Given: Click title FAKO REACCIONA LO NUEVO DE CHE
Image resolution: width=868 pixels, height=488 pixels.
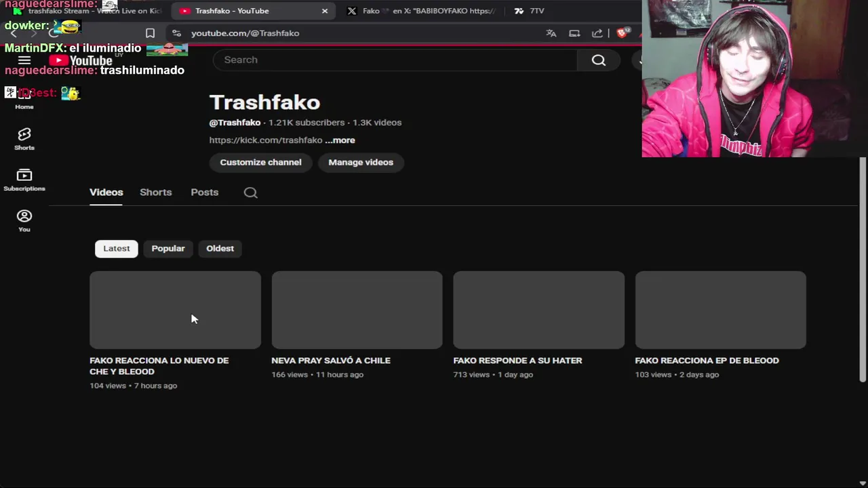Looking at the screenshot, I should coord(159,366).
